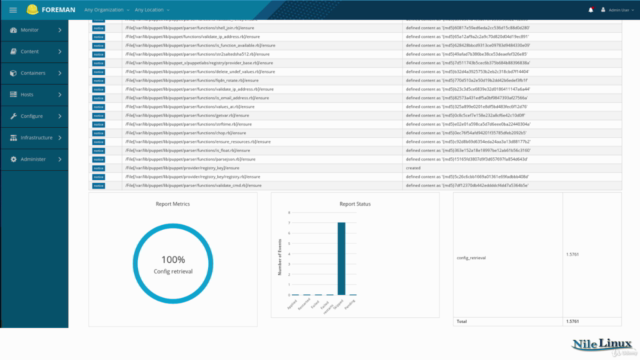This screenshot has height=360, width=640.
Task: Click the 100% Config retrieval label
Action: click(x=173, y=264)
